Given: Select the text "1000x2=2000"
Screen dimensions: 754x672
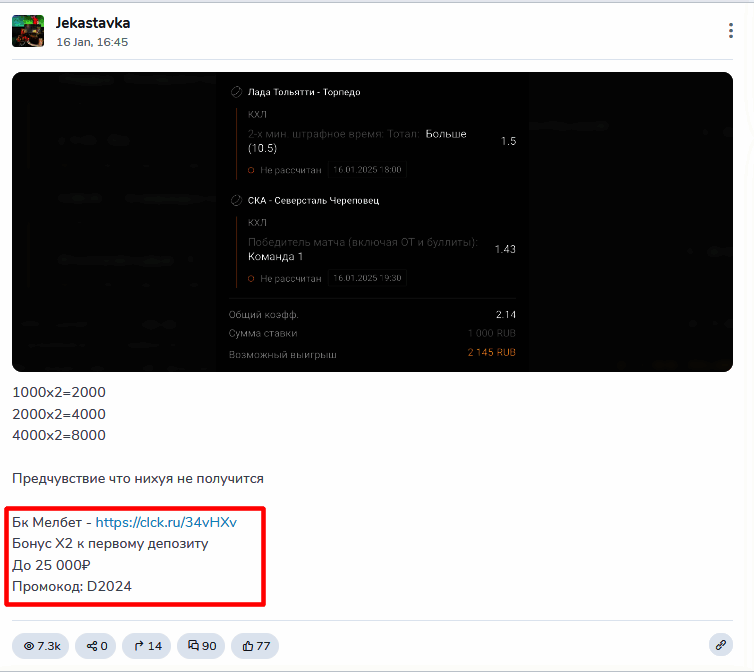Looking at the screenshot, I should pyautogui.click(x=59, y=393).
